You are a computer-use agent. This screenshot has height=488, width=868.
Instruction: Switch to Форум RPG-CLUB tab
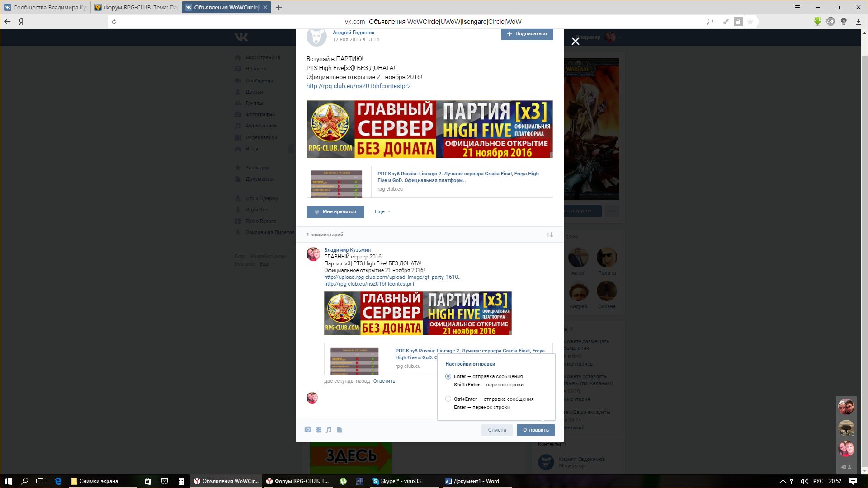[x=136, y=7]
